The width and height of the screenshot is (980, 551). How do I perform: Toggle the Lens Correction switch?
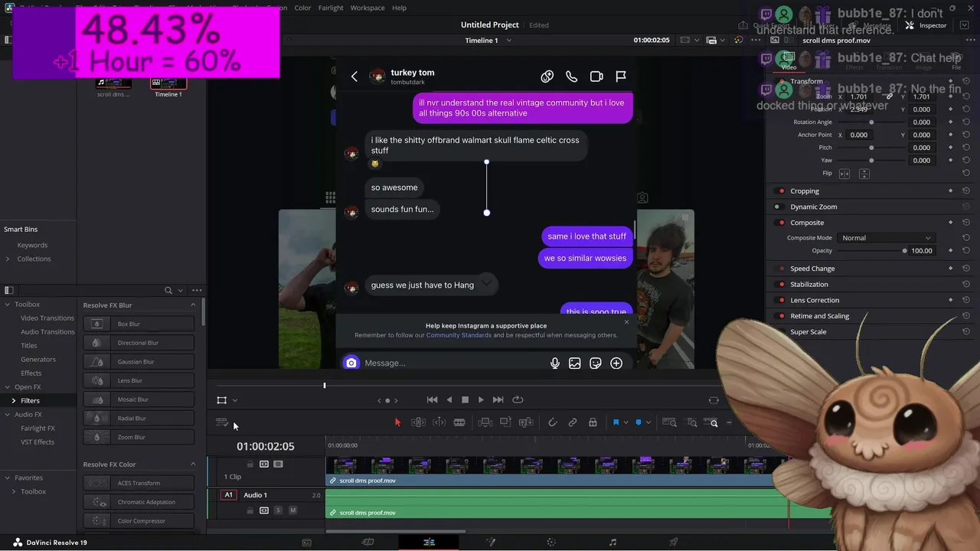click(781, 300)
